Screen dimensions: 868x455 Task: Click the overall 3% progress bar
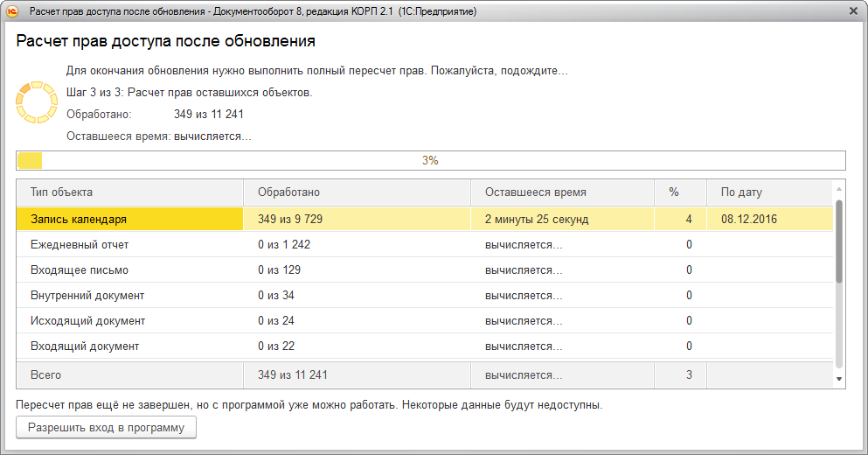(x=430, y=161)
